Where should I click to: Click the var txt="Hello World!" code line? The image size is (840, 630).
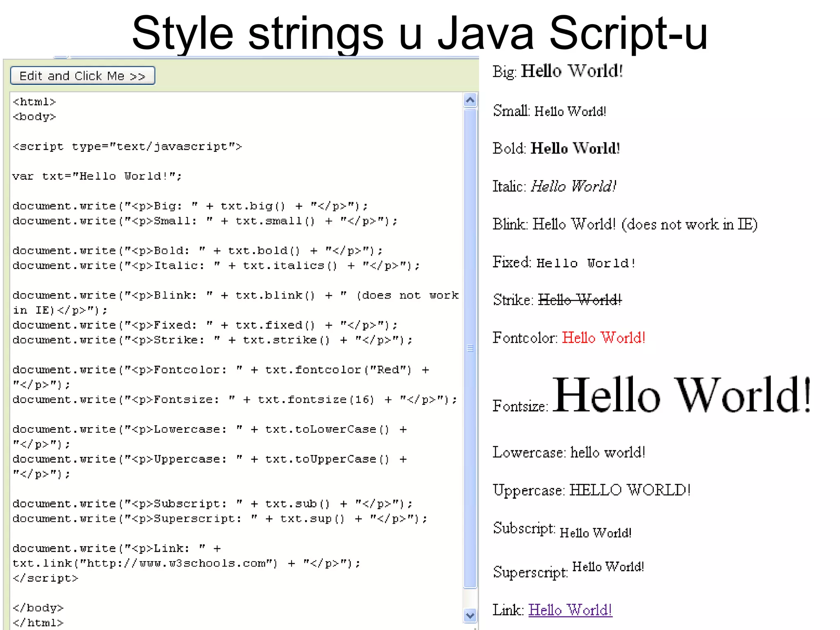[x=97, y=176]
